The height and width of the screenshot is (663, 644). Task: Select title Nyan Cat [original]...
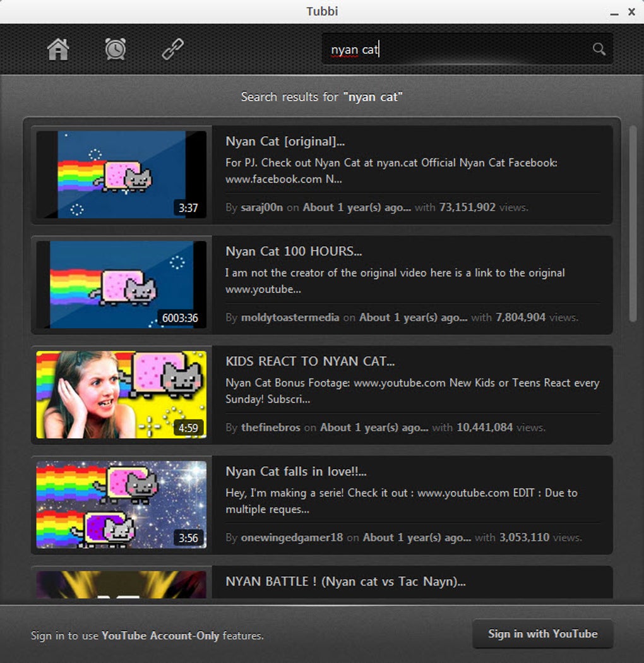pyautogui.click(x=285, y=141)
